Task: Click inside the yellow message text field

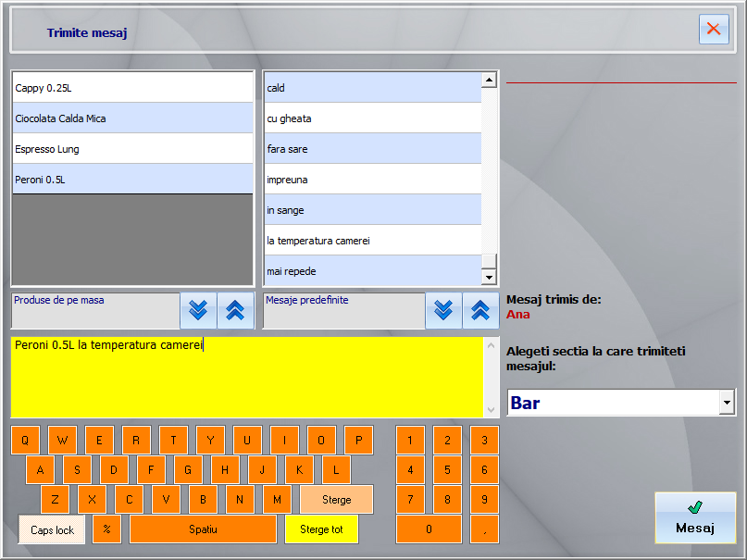Action: [247, 377]
